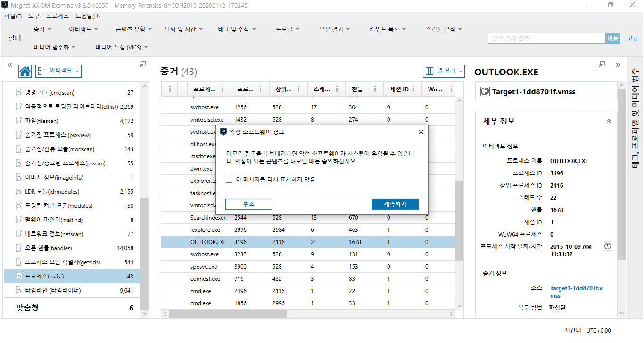Click the document icon beside 이미지 정보(imageinfo)
This screenshot has height=343, width=644.
[19, 178]
